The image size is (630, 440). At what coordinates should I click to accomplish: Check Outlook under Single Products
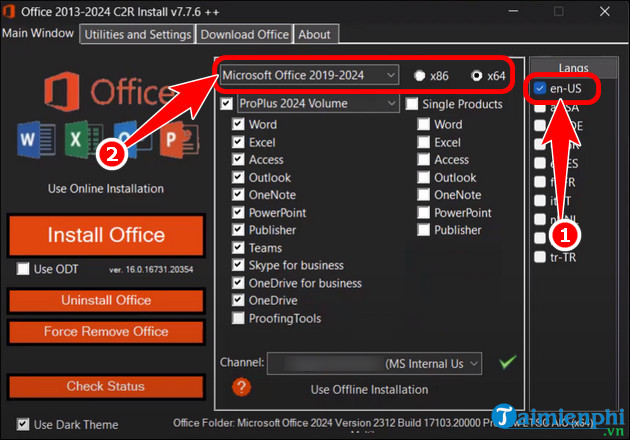pos(423,177)
